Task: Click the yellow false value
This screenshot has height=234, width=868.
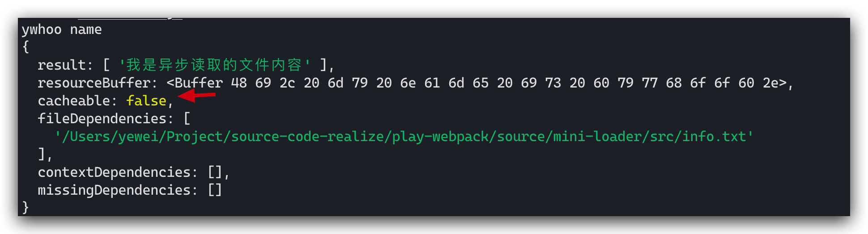Action: (x=146, y=101)
